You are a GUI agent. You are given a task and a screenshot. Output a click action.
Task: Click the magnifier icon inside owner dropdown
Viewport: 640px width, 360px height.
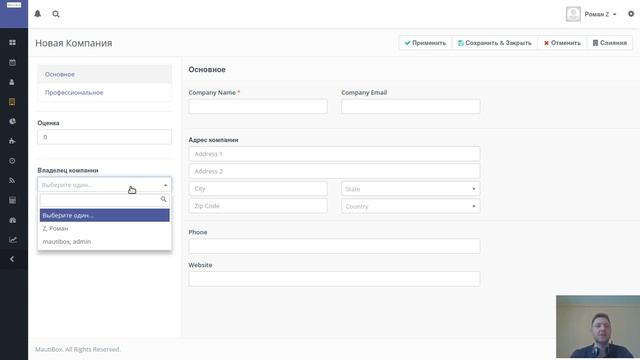click(163, 199)
